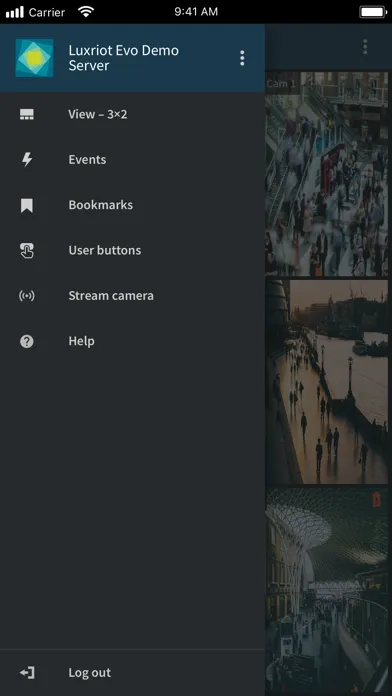Go to Bookmarks in the drawer

132,205
